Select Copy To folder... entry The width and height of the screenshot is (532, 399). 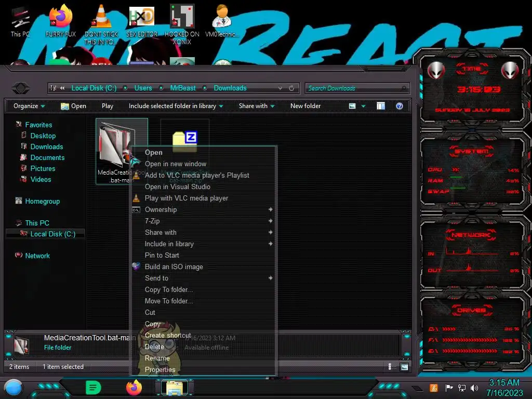pyautogui.click(x=203, y=290)
